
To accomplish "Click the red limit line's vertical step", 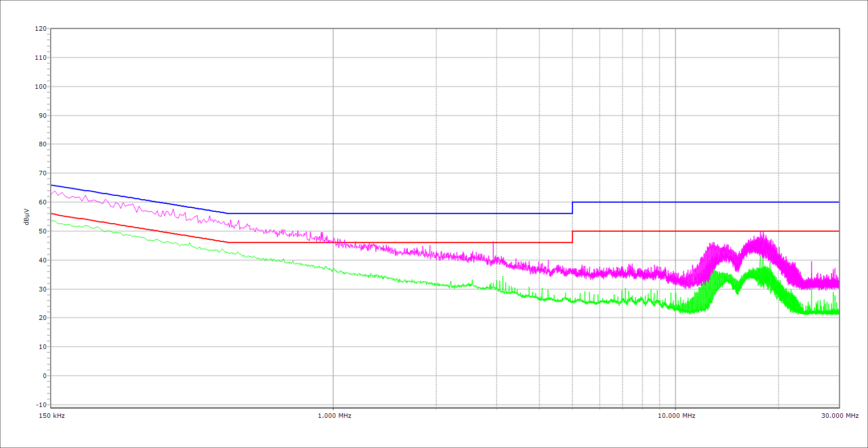I will point(572,237).
